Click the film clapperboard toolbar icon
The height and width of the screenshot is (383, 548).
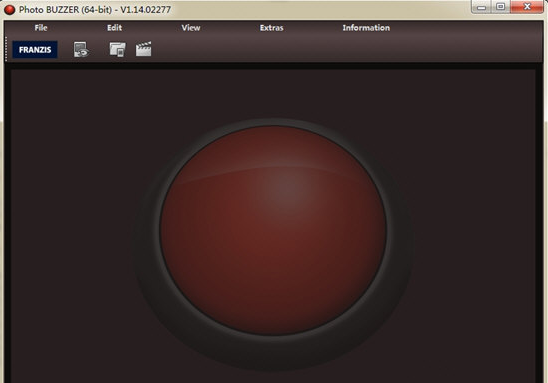144,49
